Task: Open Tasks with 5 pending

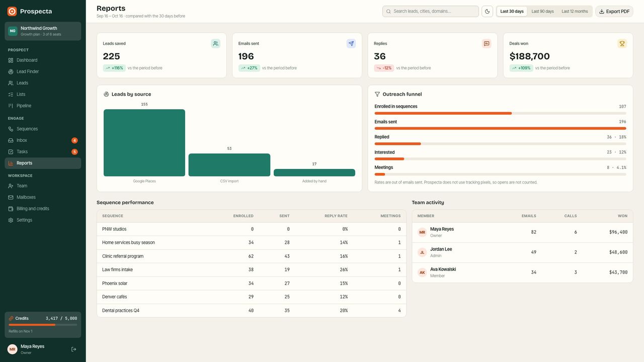Action: (x=43, y=152)
